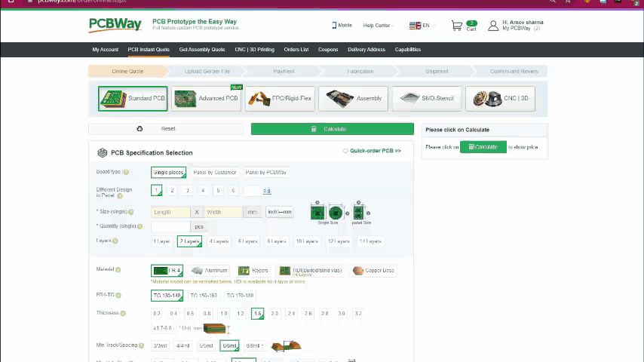Click help icon next to Size (single)
This screenshot has height=362, width=644.
coord(131,212)
